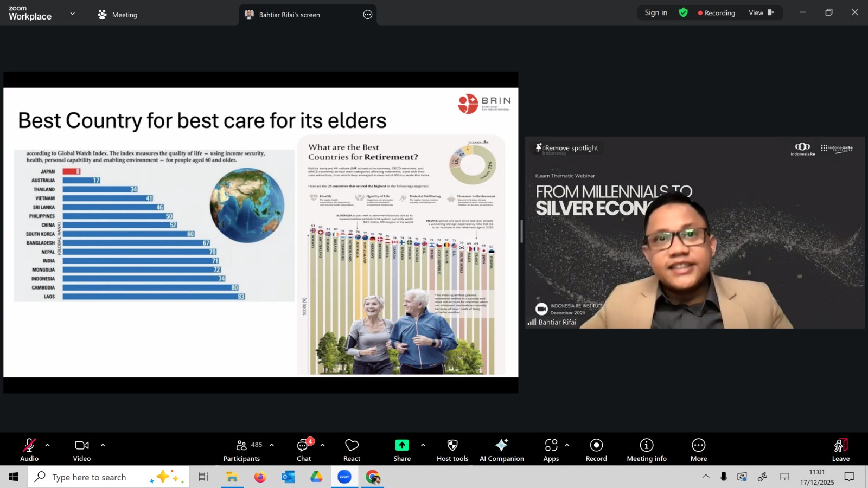This screenshot has width=868, height=488.
Task: Unmute the microphone Audio button
Action: 29,450
